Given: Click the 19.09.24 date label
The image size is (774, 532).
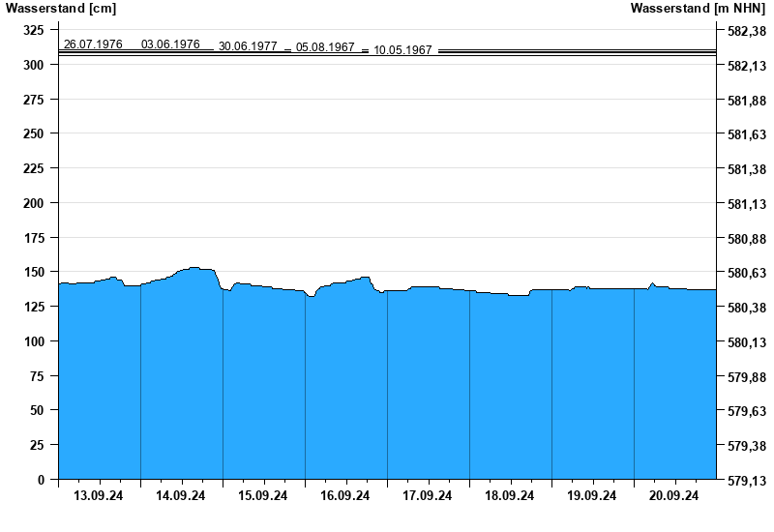Looking at the screenshot, I should tap(592, 496).
